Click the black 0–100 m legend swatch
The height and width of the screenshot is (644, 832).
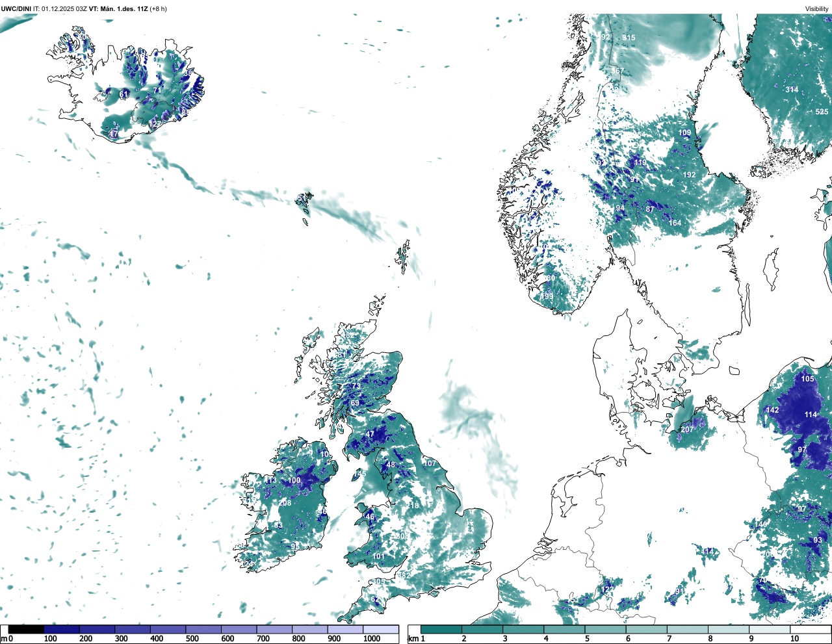click(x=26, y=630)
